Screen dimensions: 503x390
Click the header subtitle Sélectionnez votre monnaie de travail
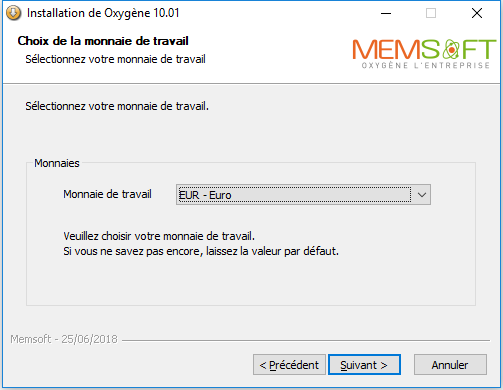[115, 59]
